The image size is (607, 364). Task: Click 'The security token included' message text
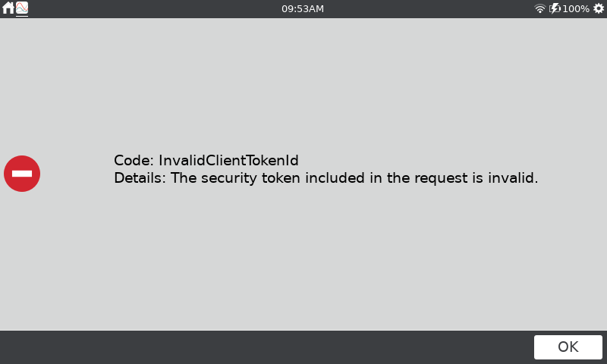(x=268, y=178)
